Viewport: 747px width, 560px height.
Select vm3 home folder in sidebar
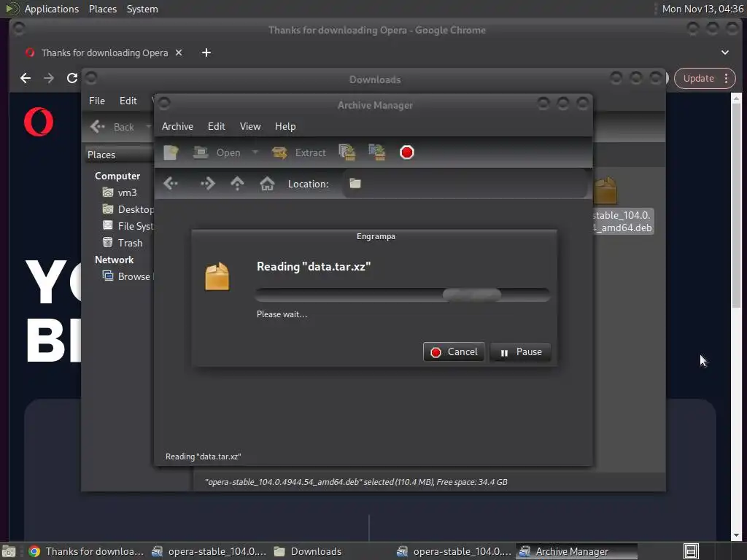[120, 192]
